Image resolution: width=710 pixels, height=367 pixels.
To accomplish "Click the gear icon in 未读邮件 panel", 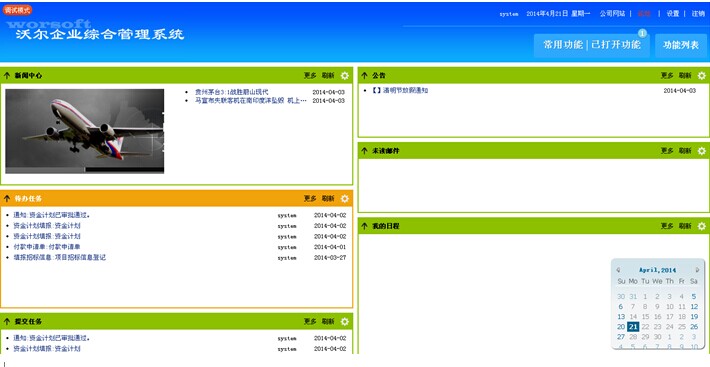I will (x=701, y=151).
